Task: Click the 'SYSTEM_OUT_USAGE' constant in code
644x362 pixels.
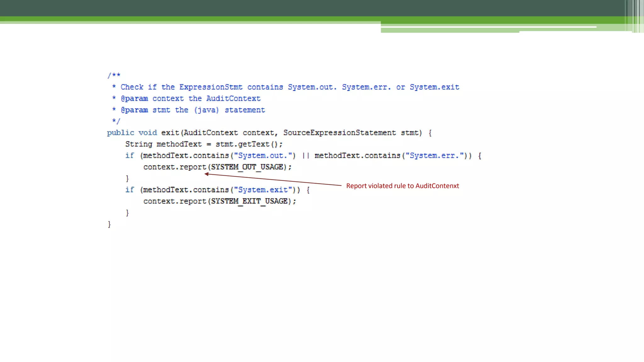Action: (247, 167)
